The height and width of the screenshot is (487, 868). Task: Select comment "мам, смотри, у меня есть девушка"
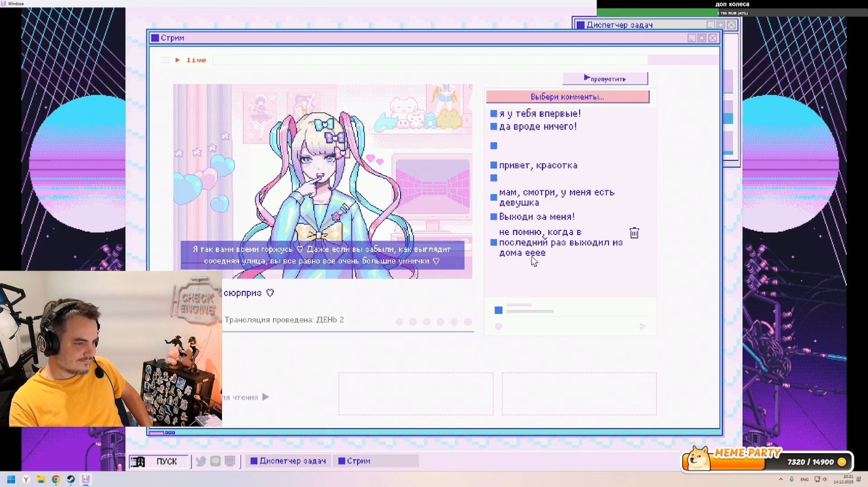(552, 197)
